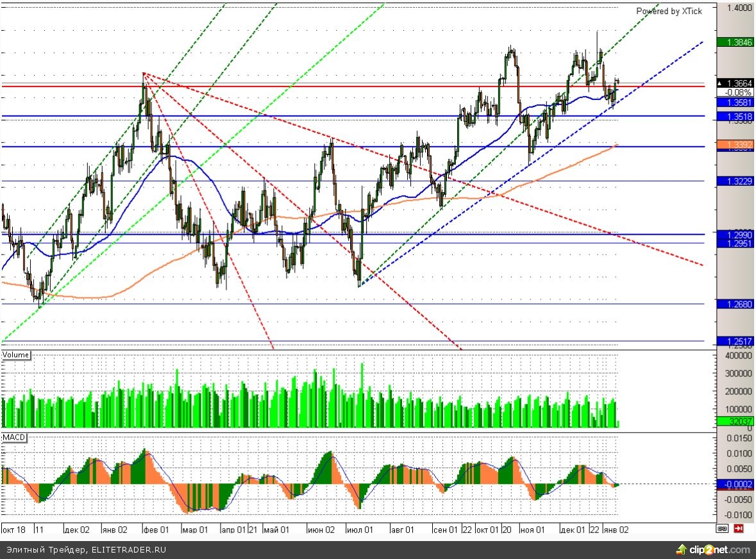Click the chain link icon below the chart

click(x=722, y=529)
